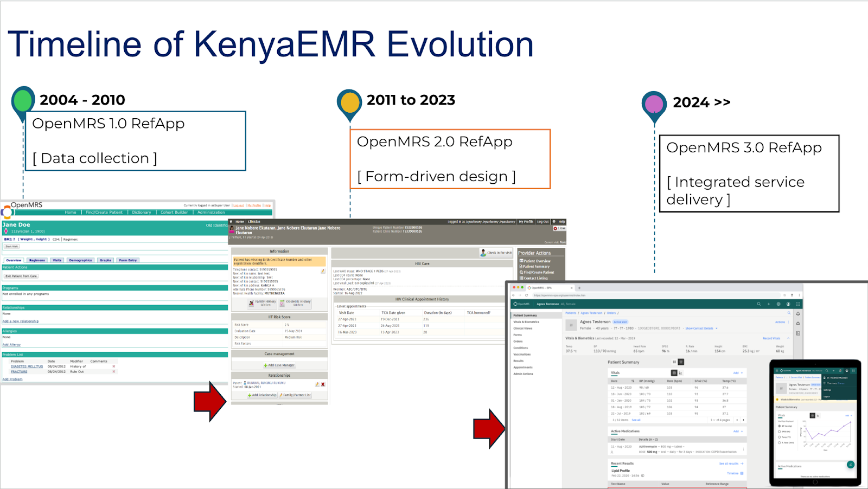The image size is (868, 489).
Task: Open the Obstetric History form button
Action: pyautogui.click(x=295, y=303)
